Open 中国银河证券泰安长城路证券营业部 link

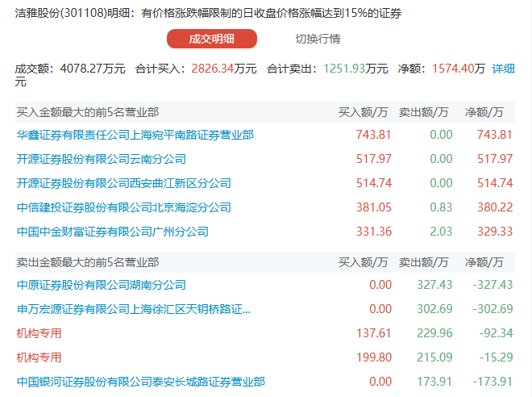pyautogui.click(x=141, y=382)
